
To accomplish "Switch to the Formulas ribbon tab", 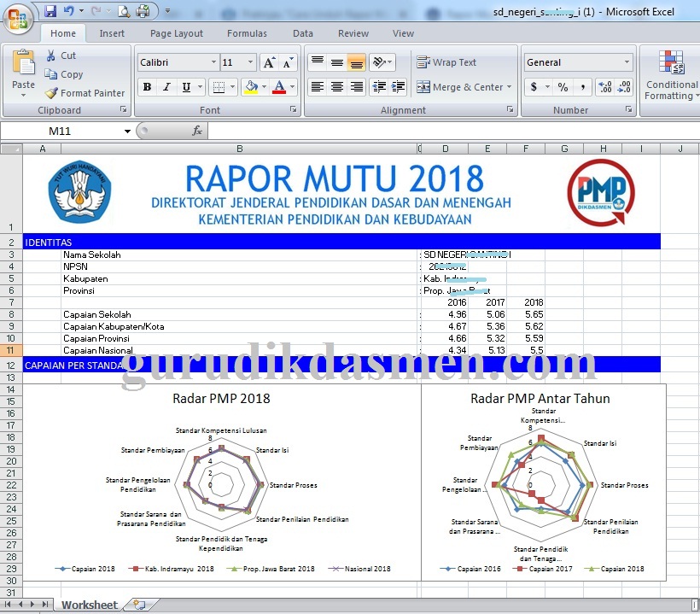I will (x=247, y=33).
